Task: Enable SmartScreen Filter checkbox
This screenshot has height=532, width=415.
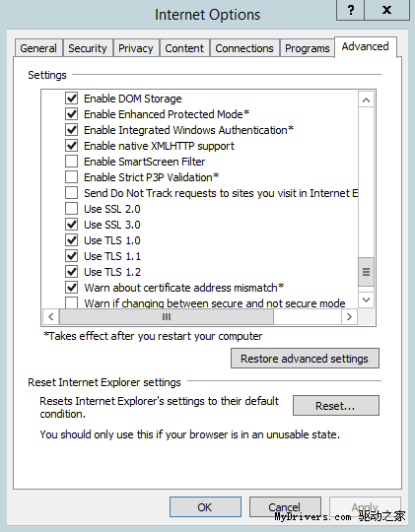Action: point(71,162)
